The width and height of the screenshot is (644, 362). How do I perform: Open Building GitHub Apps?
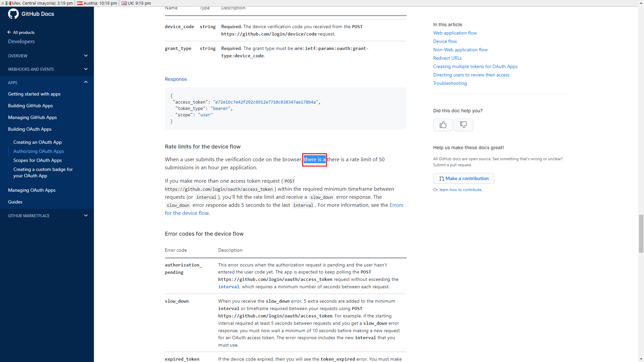[x=31, y=106]
